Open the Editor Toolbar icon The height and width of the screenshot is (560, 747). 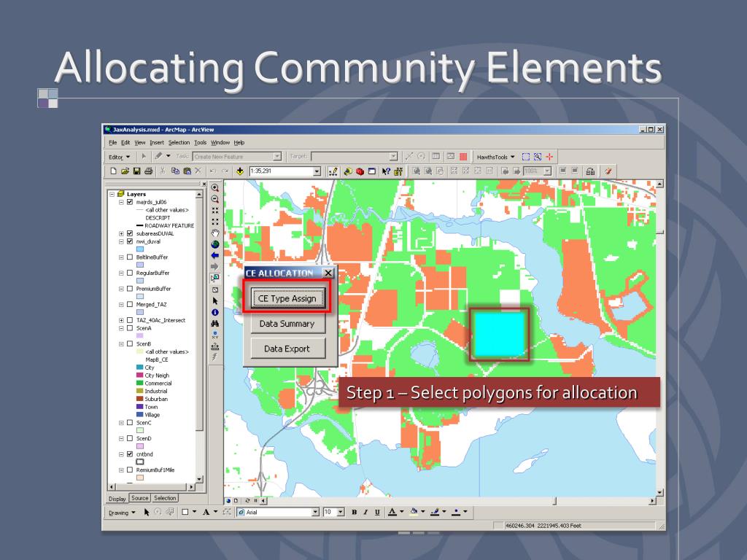click(333, 171)
